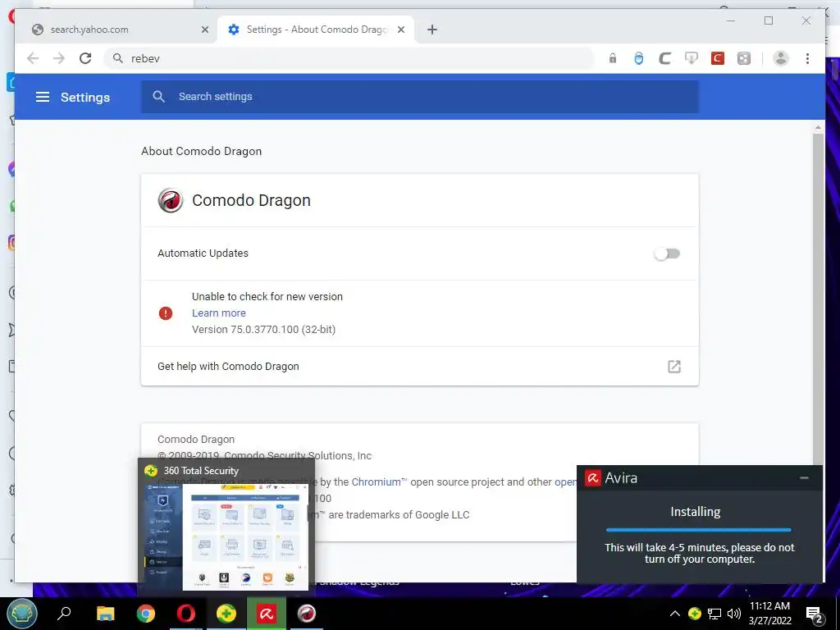Click the gray Comodo C toolbar icon
This screenshot has width=840, height=630.
tap(664, 58)
